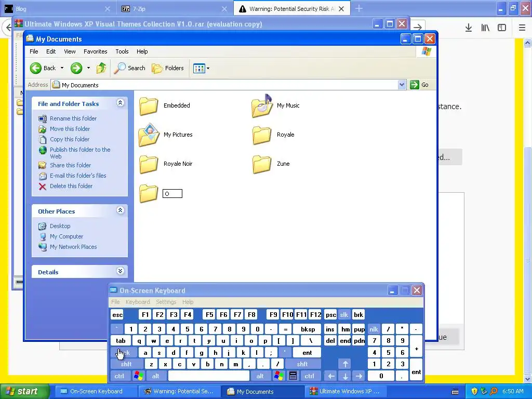The width and height of the screenshot is (532, 399).
Task: Click the My Documents address field
Action: click(x=224, y=85)
